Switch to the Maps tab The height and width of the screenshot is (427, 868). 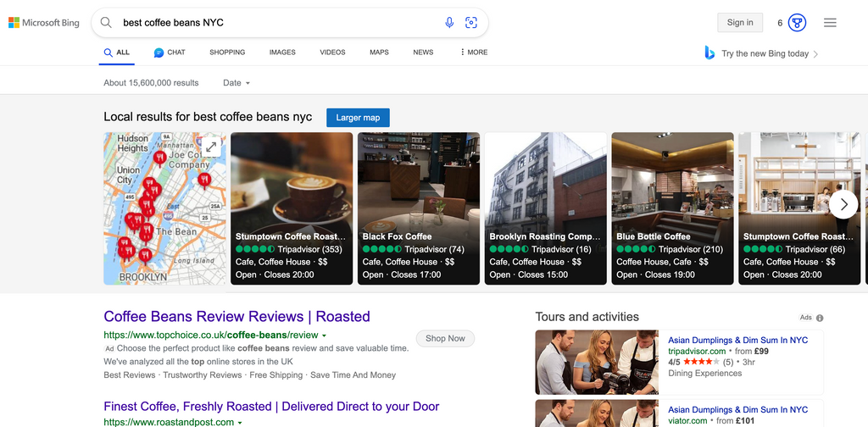379,53
